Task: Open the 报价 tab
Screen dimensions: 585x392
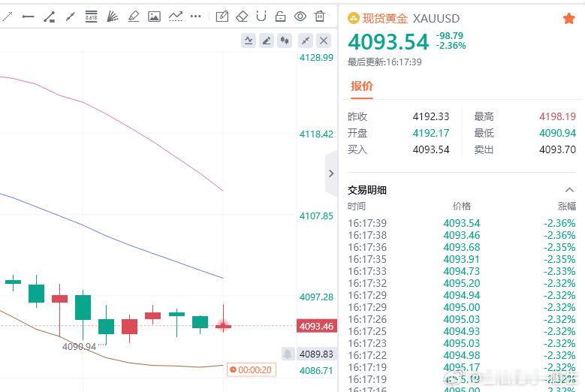Action: point(361,86)
